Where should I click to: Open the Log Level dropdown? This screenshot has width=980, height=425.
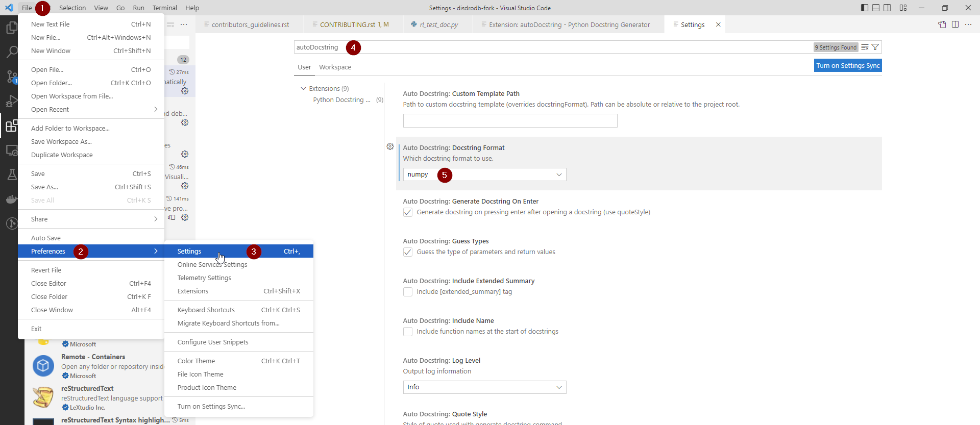pos(484,387)
